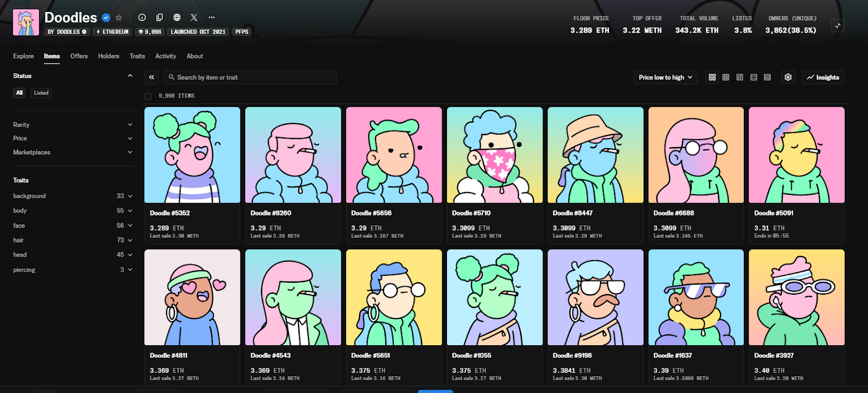Screen dimensions: 868x393
Task: Open the view settings gear
Action: (x=788, y=78)
